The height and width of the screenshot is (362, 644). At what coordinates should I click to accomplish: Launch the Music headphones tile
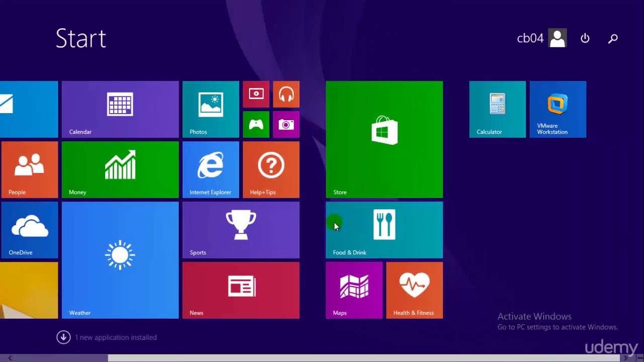click(286, 94)
